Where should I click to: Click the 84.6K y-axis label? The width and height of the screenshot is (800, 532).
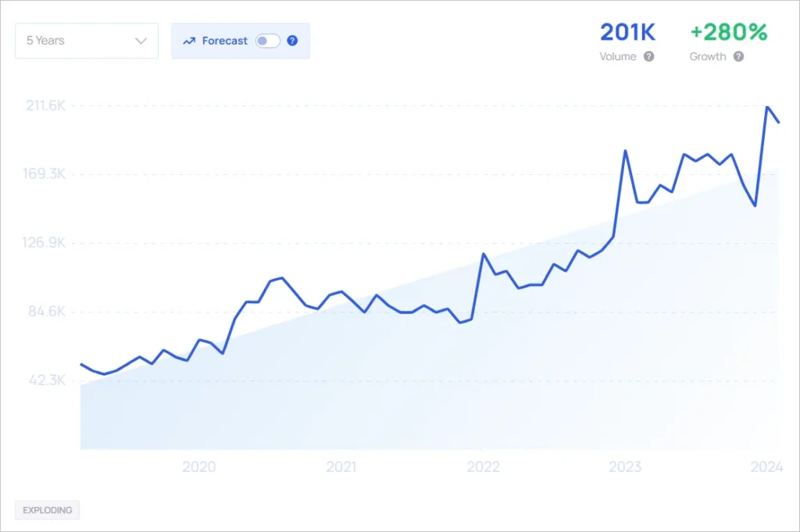[x=47, y=312]
